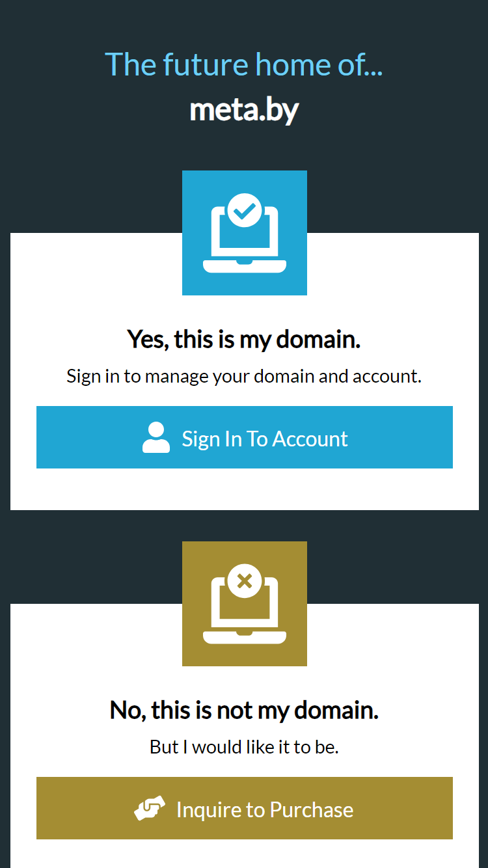Click the white laptop base on the blue tile
This screenshot has width=488, height=868.
click(x=245, y=265)
